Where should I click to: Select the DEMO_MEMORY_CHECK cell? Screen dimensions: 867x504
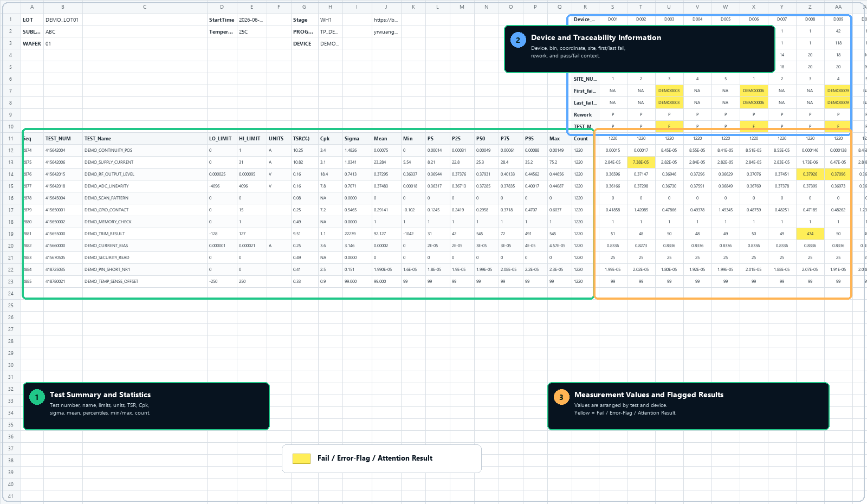(x=145, y=222)
